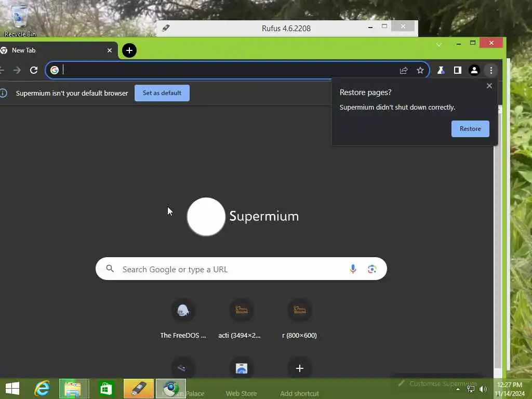Viewport: 532px width, 399px height.
Task: Click Rufus window title bar icon
Action: coord(166,28)
